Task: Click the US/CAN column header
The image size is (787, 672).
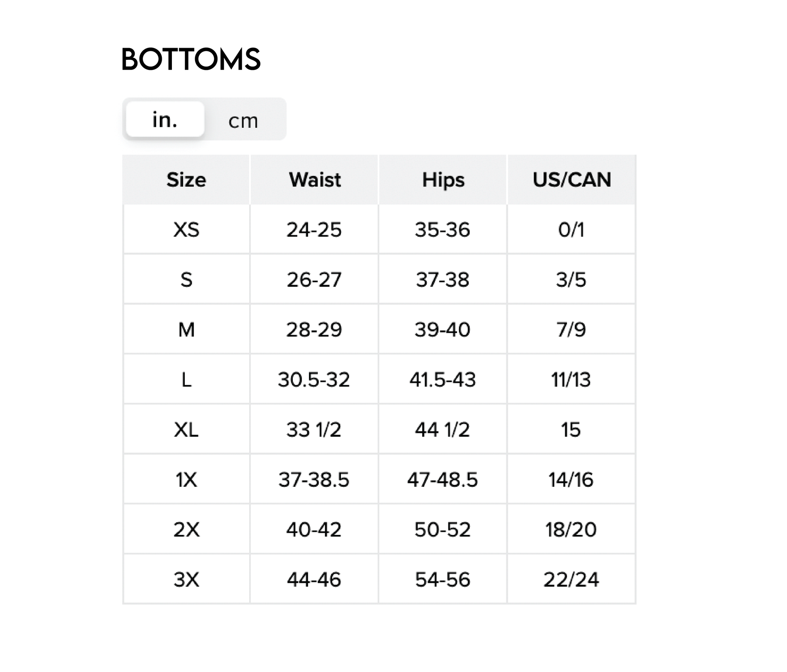Action: 571,180
